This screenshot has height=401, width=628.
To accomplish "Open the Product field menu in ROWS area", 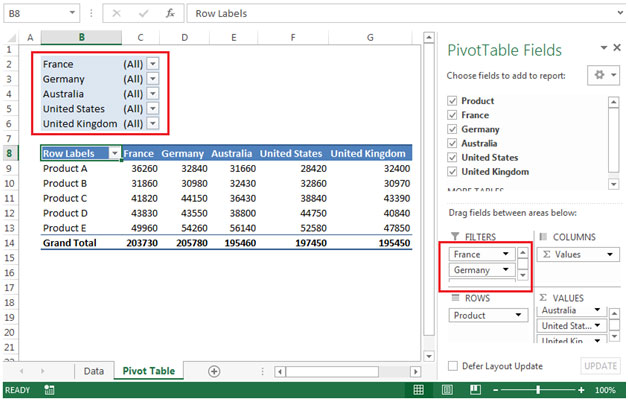I will [518, 315].
